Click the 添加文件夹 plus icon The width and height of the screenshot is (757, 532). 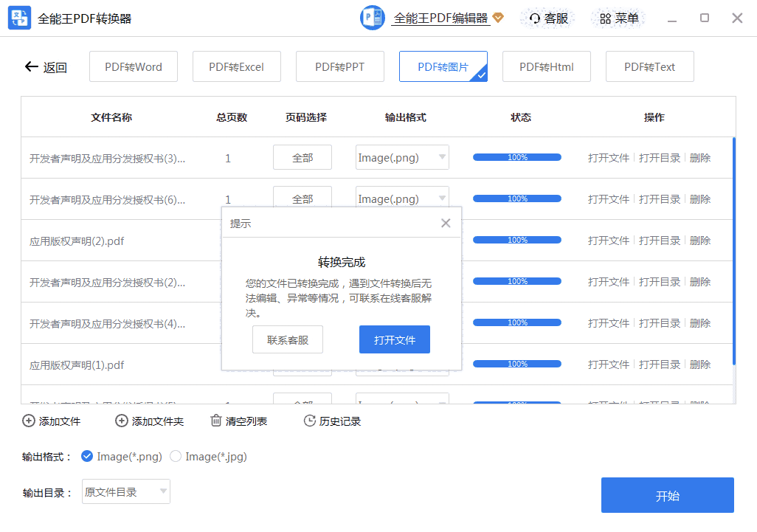(122, 421)
